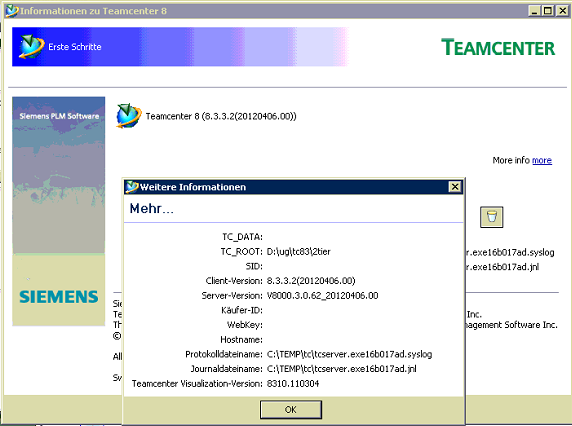Click OK in Weitere Informationen dialog
This screenshot has height=426, width=572.
coord(291,410)
